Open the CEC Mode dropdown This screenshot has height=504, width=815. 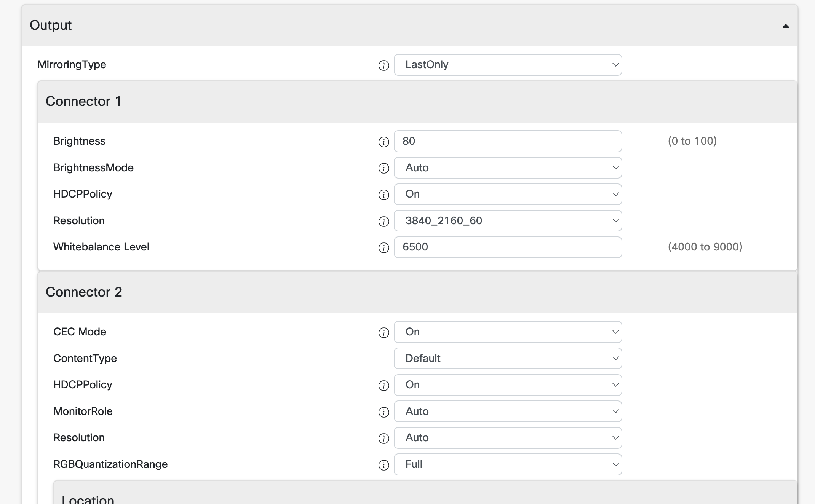pos(508,332)
